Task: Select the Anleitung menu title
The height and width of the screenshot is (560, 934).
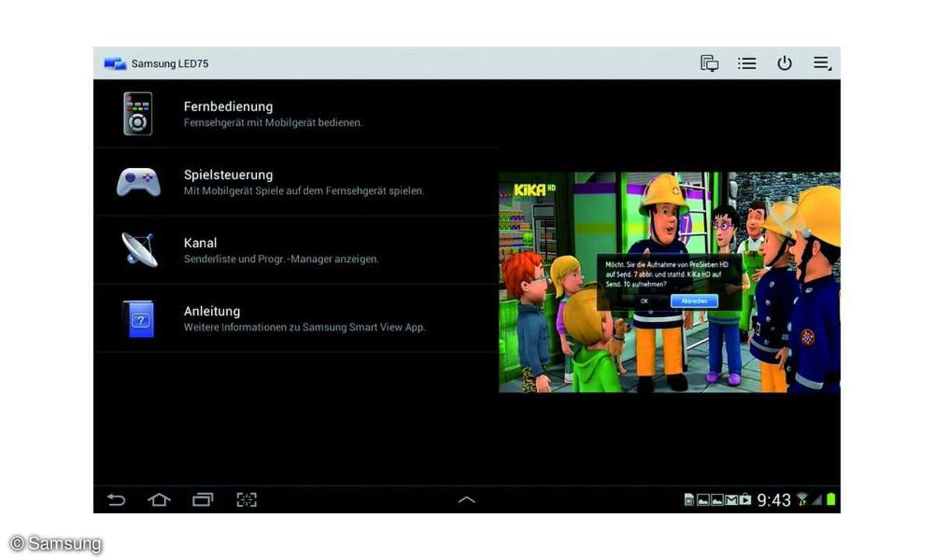Action: 212,311
